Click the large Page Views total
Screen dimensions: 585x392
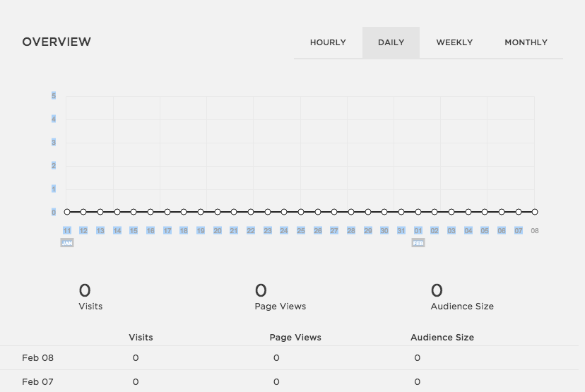pos(261,290)
